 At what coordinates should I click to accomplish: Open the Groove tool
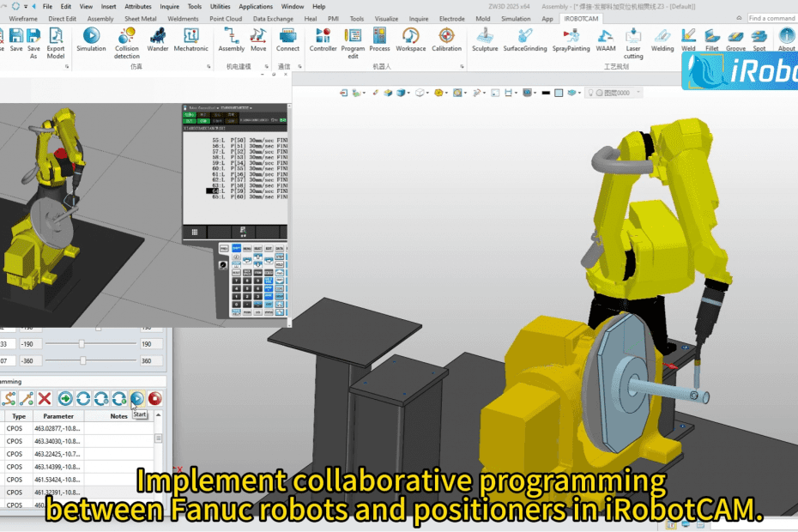click(x=736, y=40)
